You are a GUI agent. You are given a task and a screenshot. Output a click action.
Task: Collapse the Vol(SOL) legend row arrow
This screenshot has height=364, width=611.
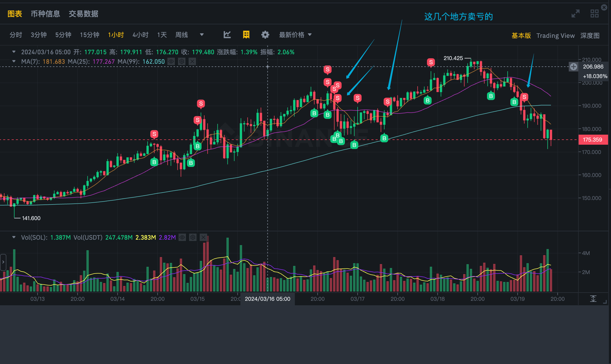14,237
